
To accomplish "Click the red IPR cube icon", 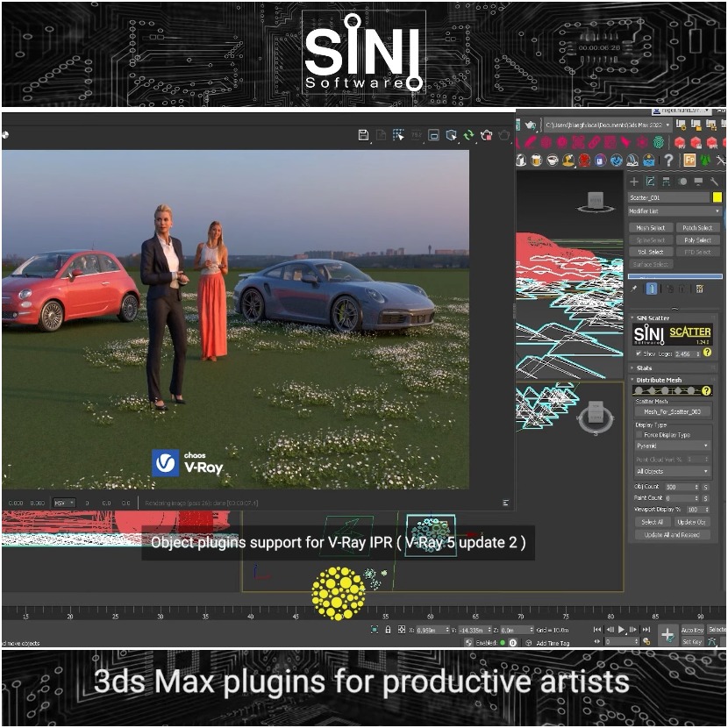I will tap(711, 143).
